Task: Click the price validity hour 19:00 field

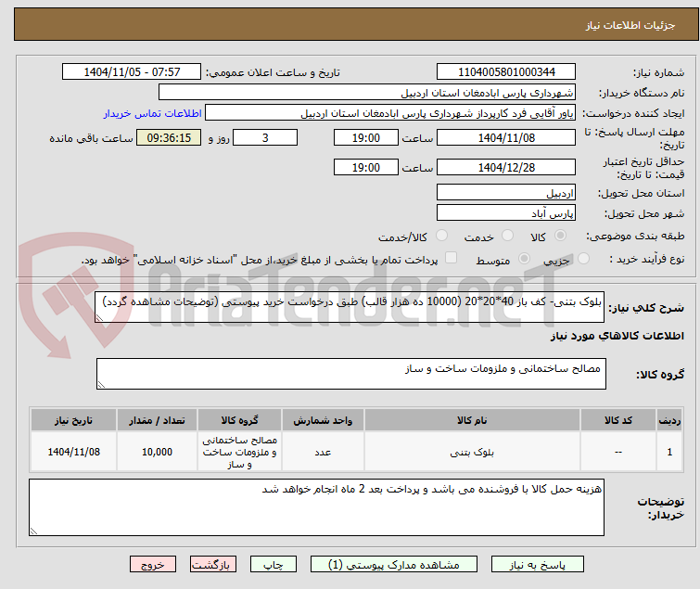Action: click(365, 168)
